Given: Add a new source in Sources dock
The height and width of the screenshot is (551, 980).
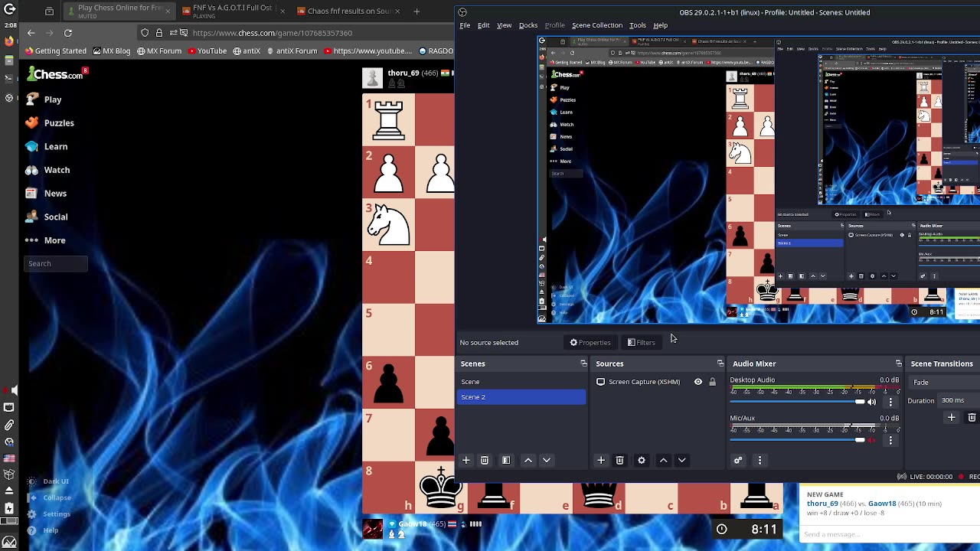Looking at the screenshot, I should (601, 460).
